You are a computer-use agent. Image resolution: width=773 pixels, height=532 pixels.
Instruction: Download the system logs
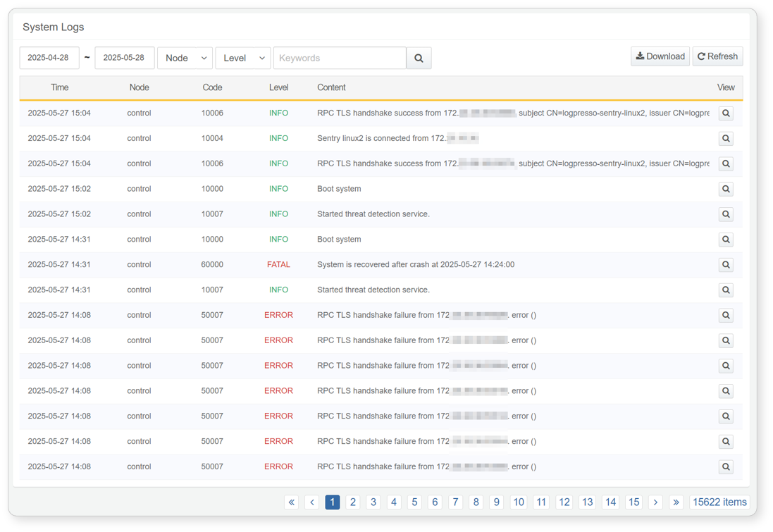point(660,56)
